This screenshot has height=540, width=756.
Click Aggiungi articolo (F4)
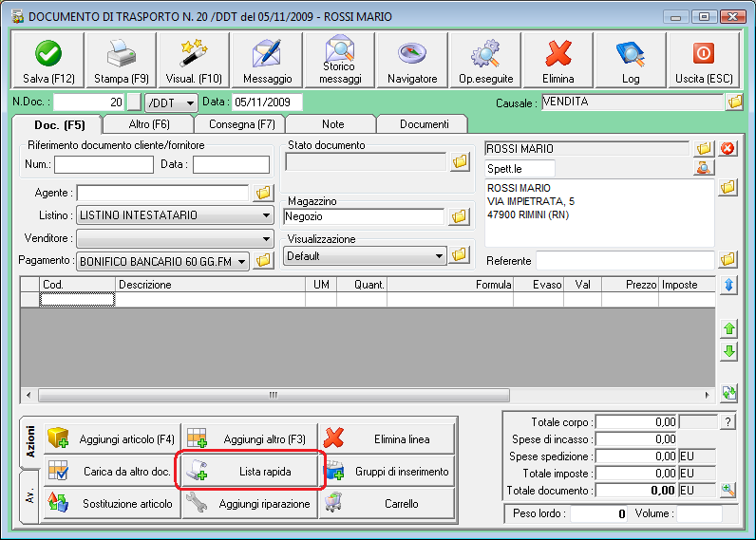pyautogui.click(x=112, y=438)
